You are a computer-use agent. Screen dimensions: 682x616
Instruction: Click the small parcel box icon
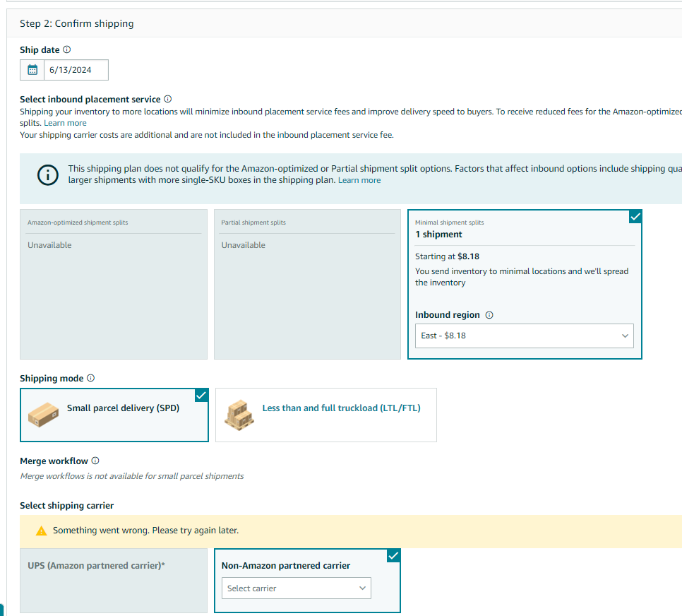pyautogui.click(x=43, y=415)
